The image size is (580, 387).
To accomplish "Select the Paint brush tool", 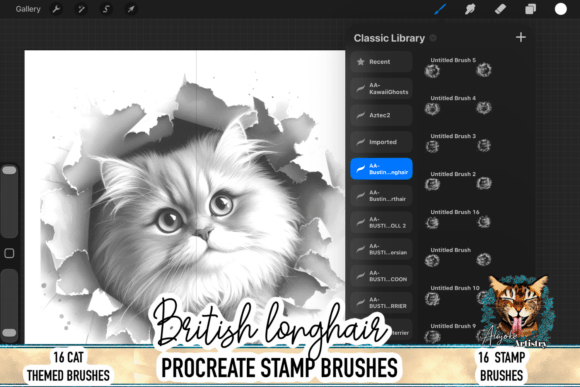I will [x=440, y=9].
